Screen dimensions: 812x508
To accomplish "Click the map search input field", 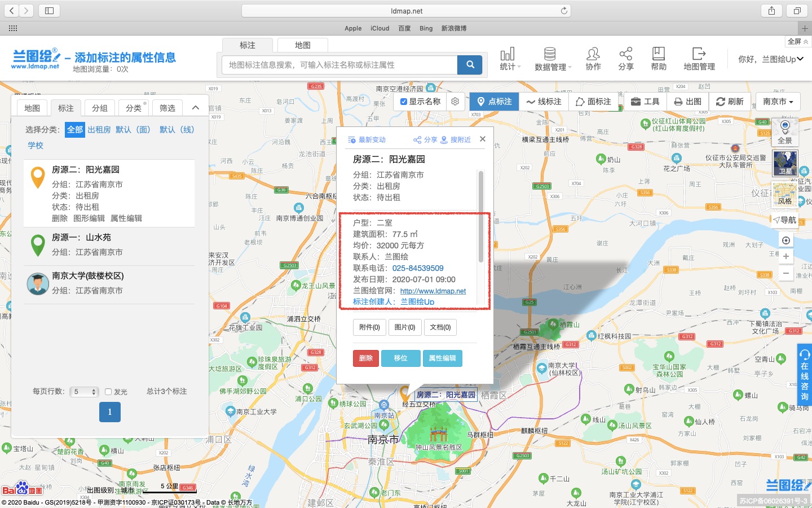I will [x=339, y=65].
